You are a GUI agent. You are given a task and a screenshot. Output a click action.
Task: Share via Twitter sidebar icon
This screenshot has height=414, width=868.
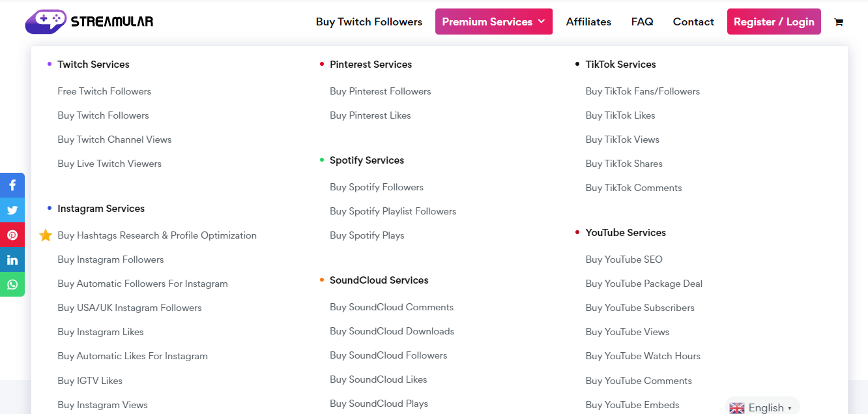[x=12, y=210]
